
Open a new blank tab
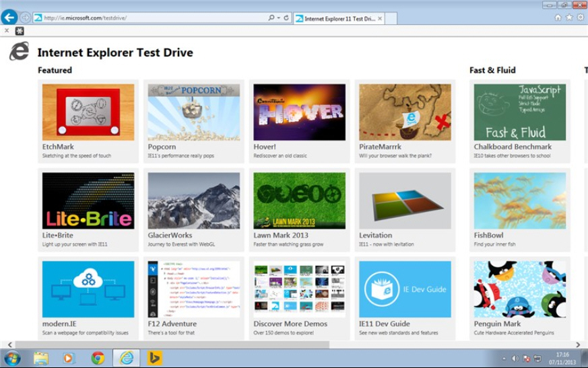[391, 18]
